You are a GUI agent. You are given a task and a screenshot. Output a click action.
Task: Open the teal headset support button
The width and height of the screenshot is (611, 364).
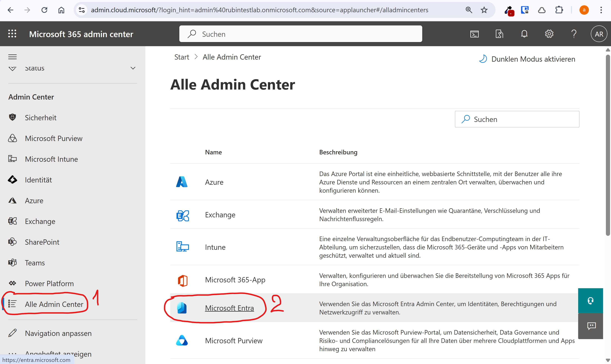point(590,300)
